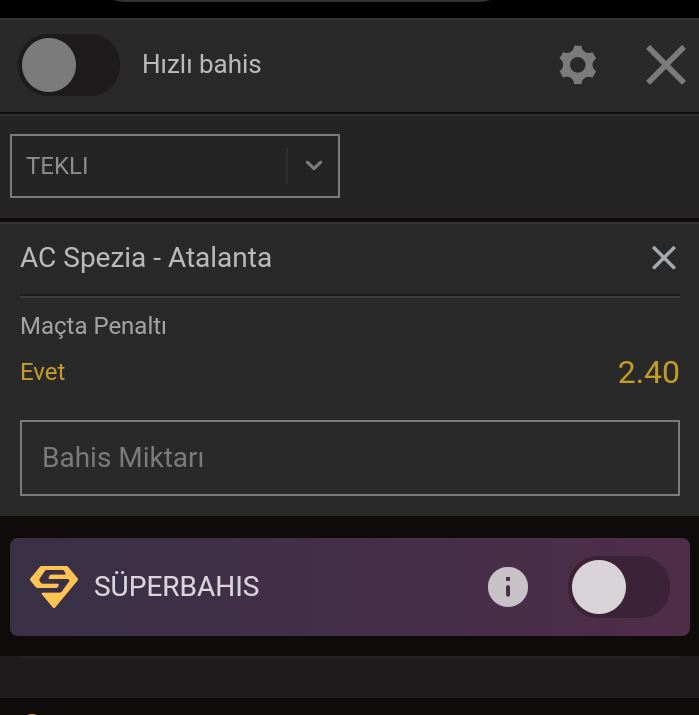This screenshot has height=715, width=699.
Task: Enable the Hızlı bahis switch
Action: 69,65
